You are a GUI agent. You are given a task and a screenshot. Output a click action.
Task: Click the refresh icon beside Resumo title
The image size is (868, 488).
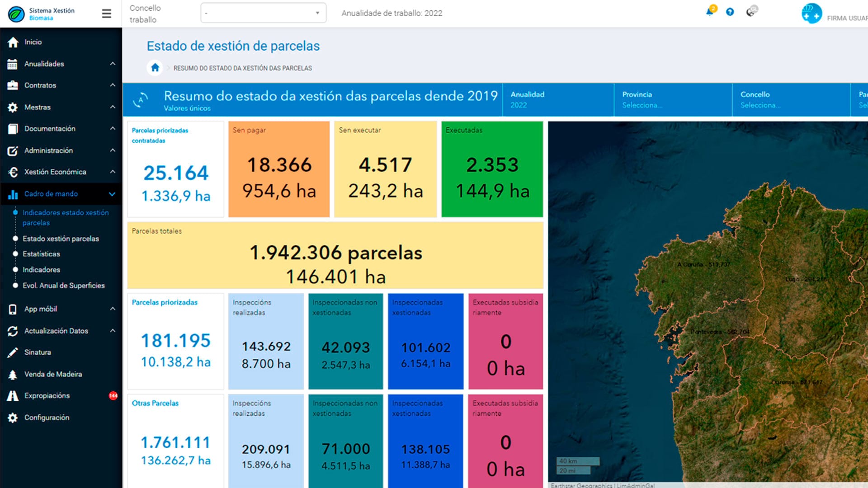tap(141, 100)
